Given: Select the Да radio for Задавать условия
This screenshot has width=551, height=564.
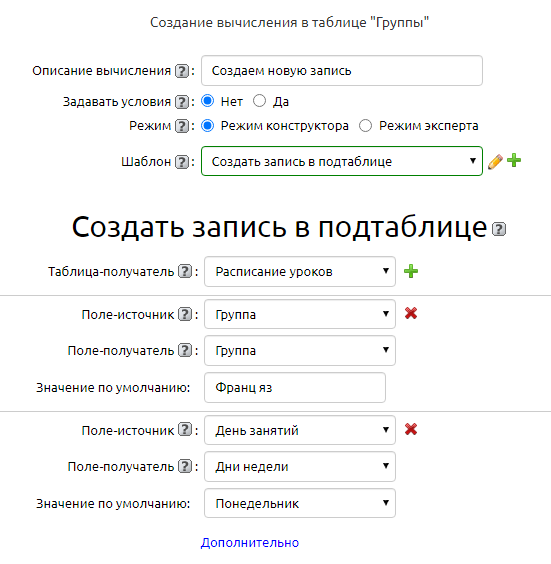Looking at the screenshot, I should (x=259, y=101).
